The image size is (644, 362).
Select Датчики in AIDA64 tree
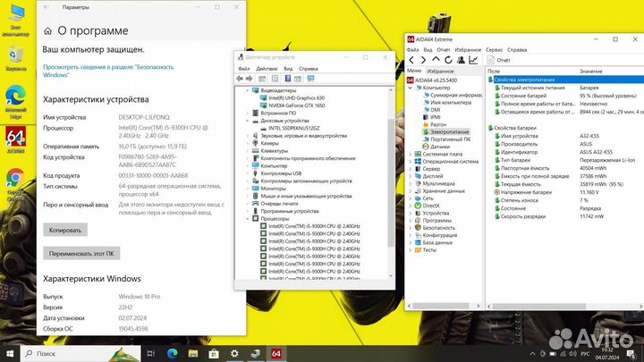[439, 147]
